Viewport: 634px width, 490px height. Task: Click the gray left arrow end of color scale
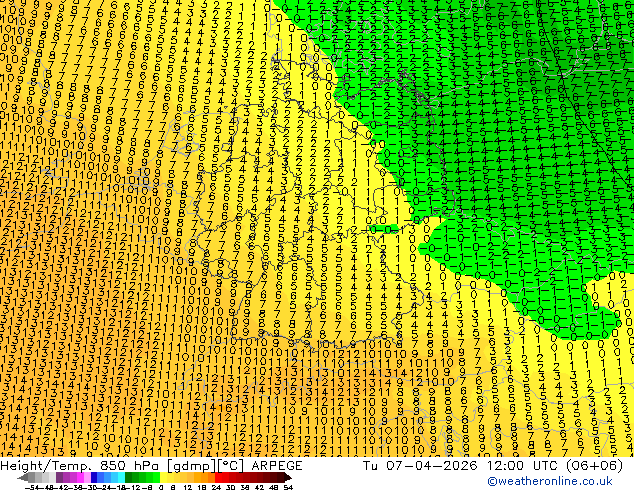point(23,477)
